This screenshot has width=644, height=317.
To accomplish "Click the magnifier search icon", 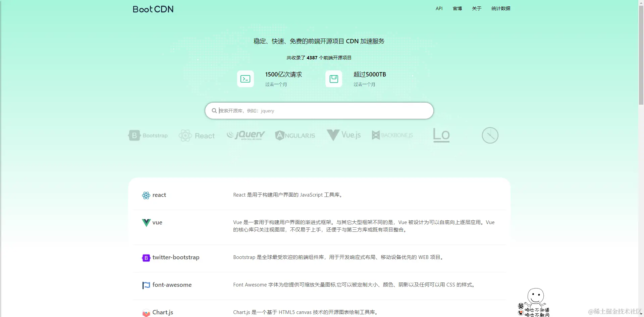I will pos(214,111).
